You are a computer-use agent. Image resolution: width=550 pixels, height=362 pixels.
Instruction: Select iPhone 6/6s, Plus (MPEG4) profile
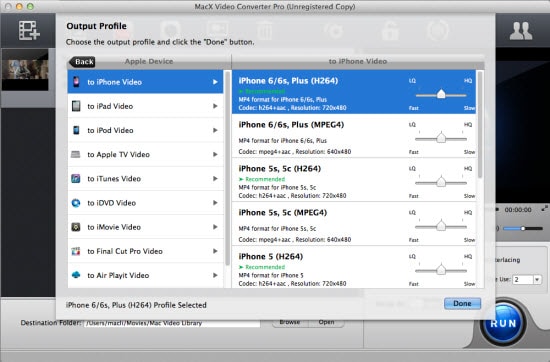[354, 136]
